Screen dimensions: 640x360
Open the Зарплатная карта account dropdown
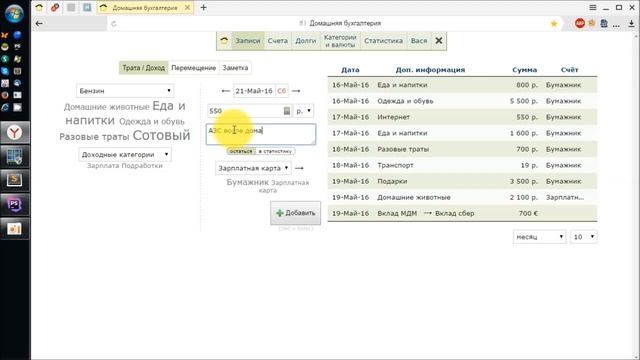pyautogui.click(x=253, y=168)
